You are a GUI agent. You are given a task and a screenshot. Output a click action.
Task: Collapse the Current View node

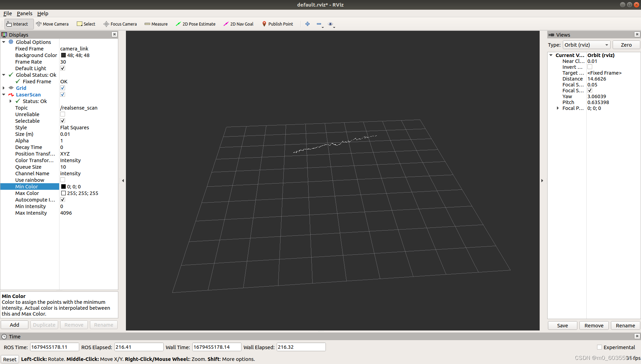click(551, 55)
